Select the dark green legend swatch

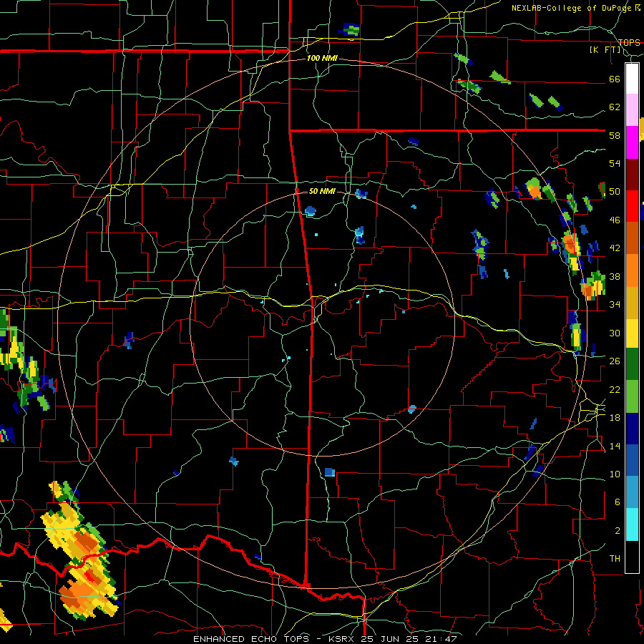(x=632, y=364)
